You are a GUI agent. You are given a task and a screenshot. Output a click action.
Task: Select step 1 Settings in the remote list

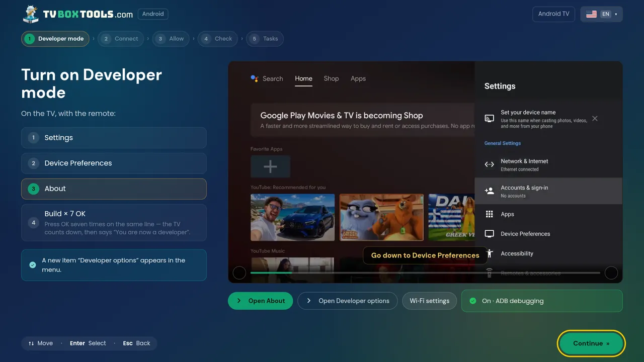coord(114,138)
